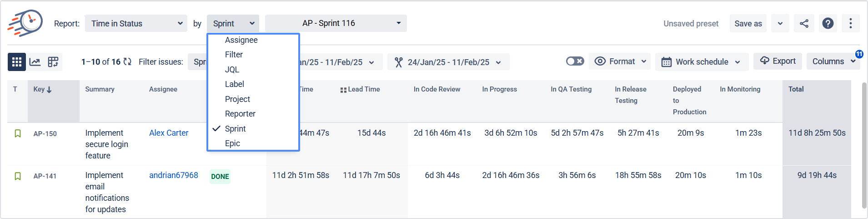Click the Export button
This screenshot has width=868, height=219.
pos(778,61)
